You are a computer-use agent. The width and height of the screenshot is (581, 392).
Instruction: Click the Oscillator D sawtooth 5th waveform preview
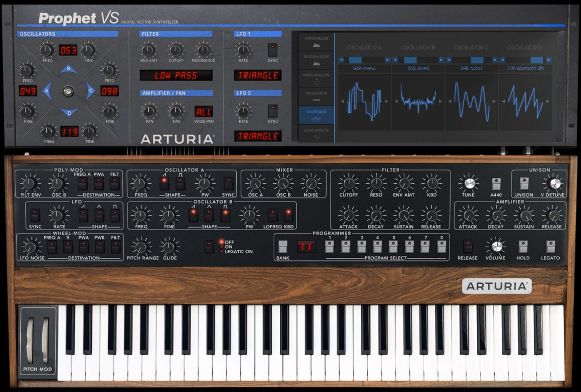pyautogui.click(x=525, y=101)
